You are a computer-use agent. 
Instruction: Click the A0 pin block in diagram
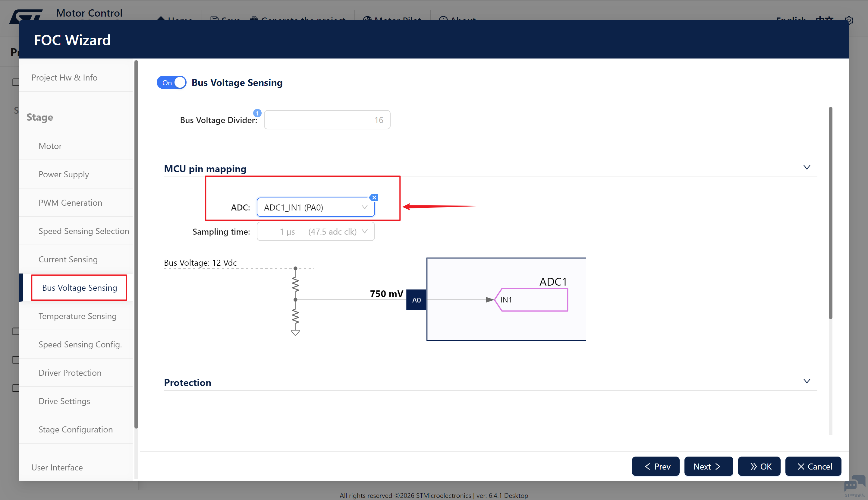[x=416, y=300]
